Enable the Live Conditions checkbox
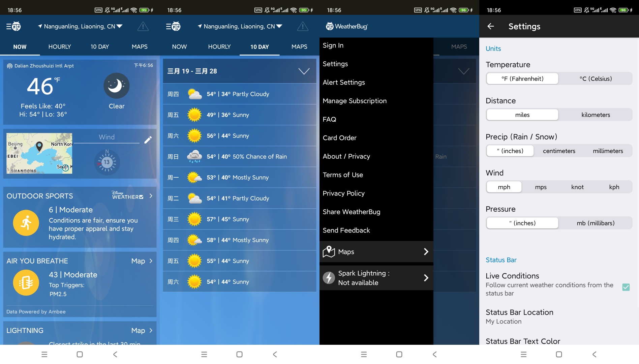This screenshot has height=364, width=639. (x=626, y=287)
